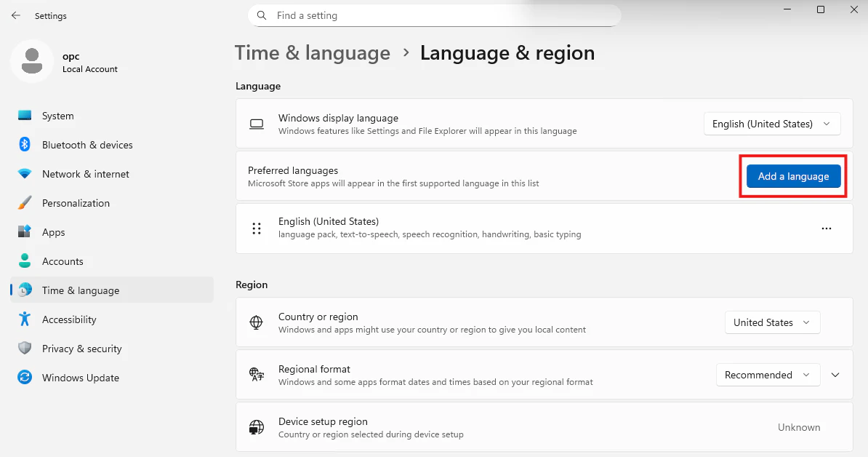Click the Country or region globe icon

click(257, 322)
